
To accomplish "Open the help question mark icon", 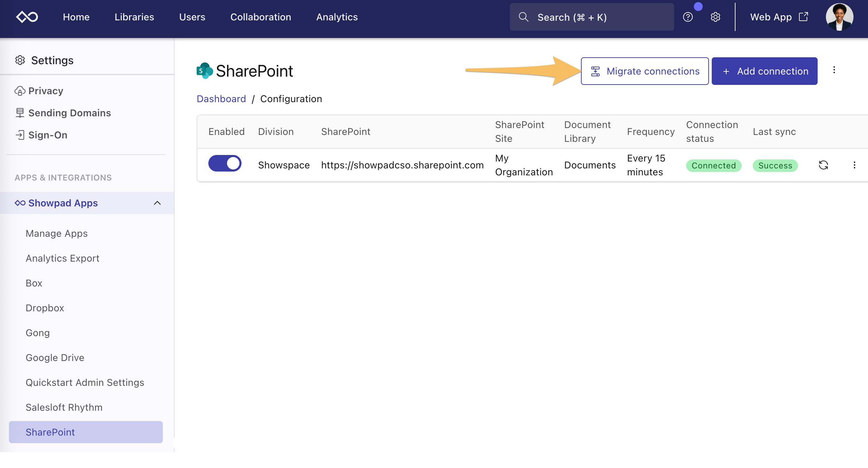I will (688, 17).
